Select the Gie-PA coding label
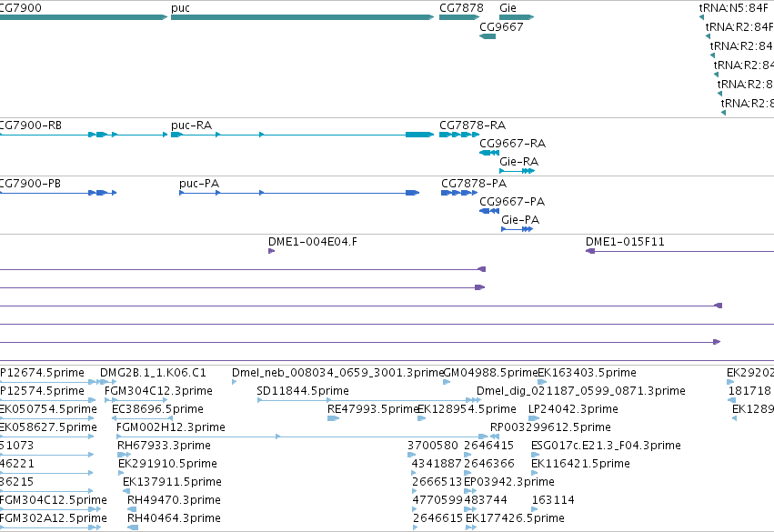774x532 pixels. 520,220
